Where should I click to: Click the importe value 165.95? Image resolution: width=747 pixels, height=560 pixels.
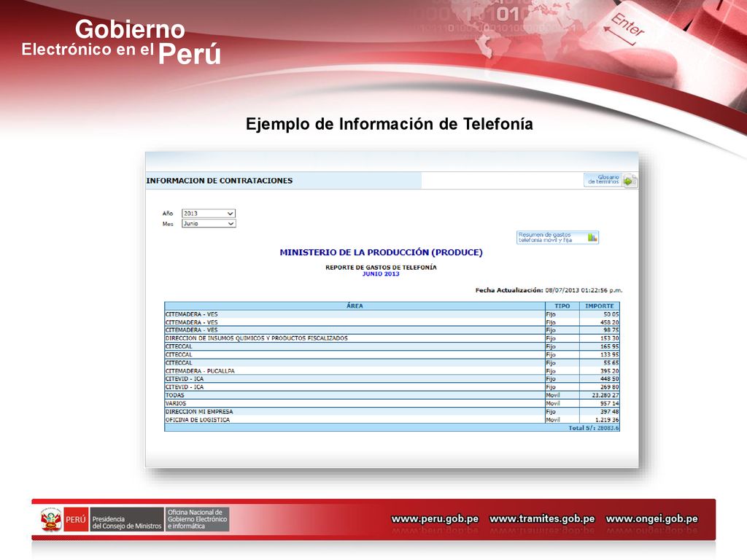(x=609, y=346)
